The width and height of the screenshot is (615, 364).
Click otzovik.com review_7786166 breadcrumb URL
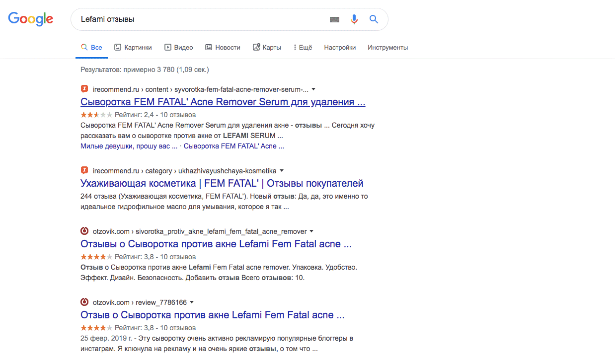140,302
